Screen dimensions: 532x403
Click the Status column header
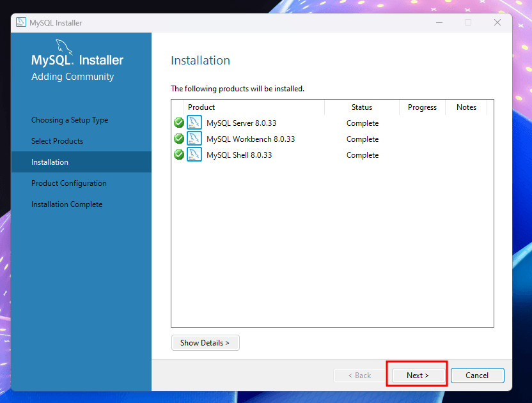(362, 107)
